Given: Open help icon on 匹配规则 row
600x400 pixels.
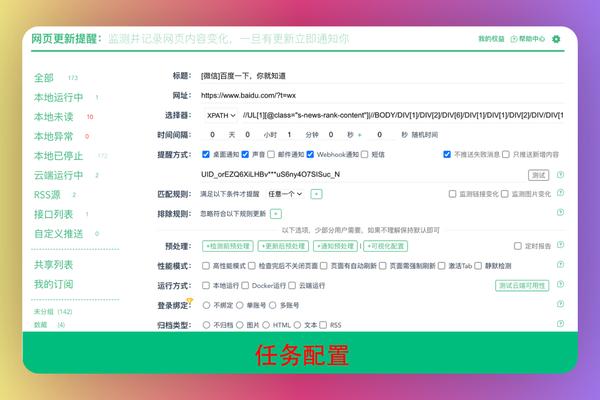Looking at the screenshot, I should (x=560, y=193).
